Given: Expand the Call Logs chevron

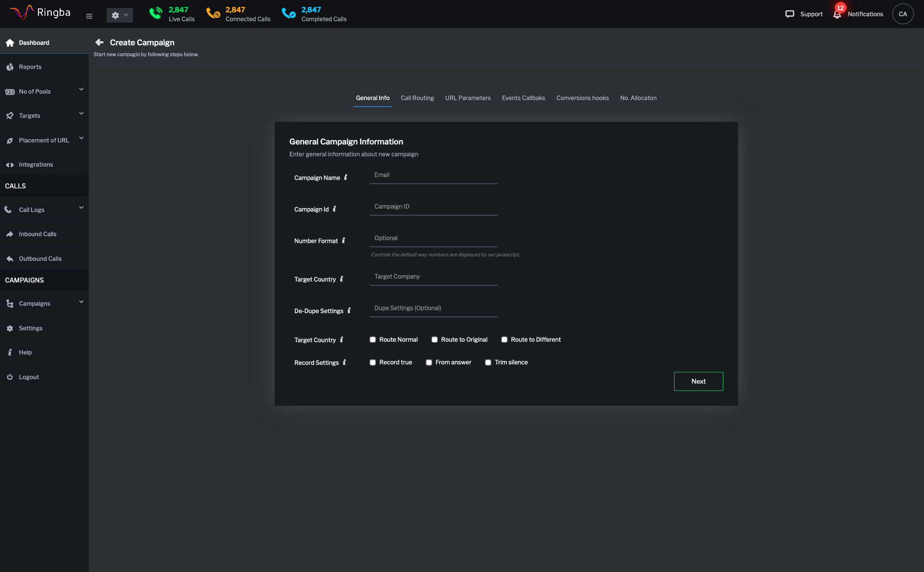Looking at the screenshot, I should tap(81, 208).
